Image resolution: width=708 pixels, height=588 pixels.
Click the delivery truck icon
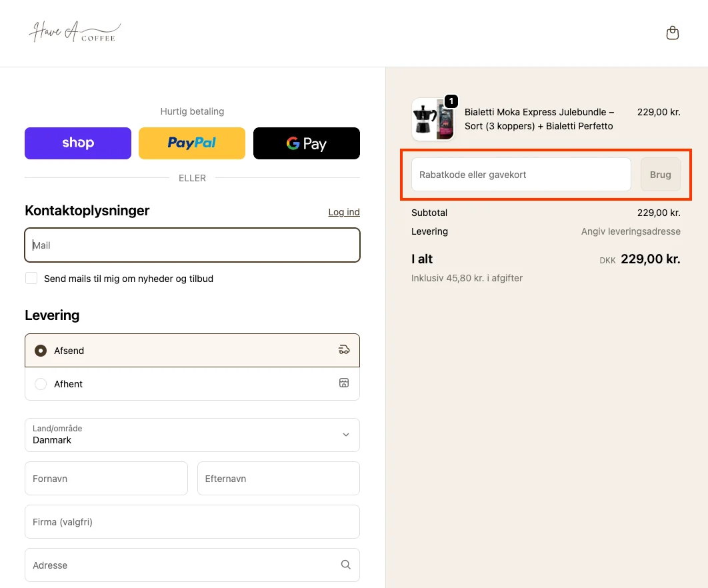344,350
